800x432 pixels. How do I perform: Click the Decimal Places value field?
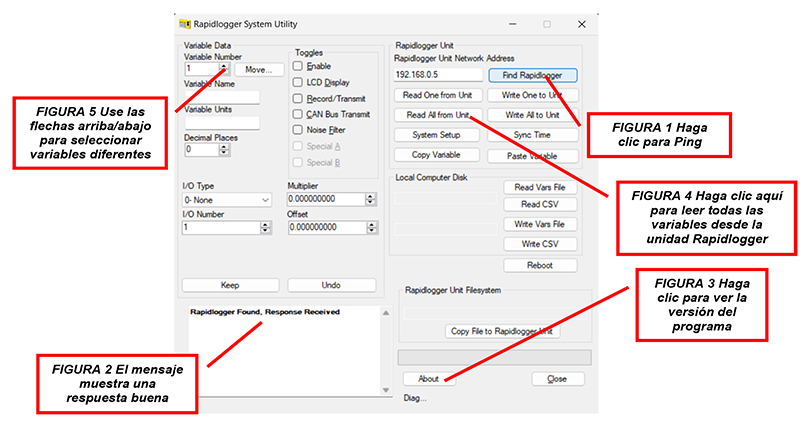[x=202, y=149]
